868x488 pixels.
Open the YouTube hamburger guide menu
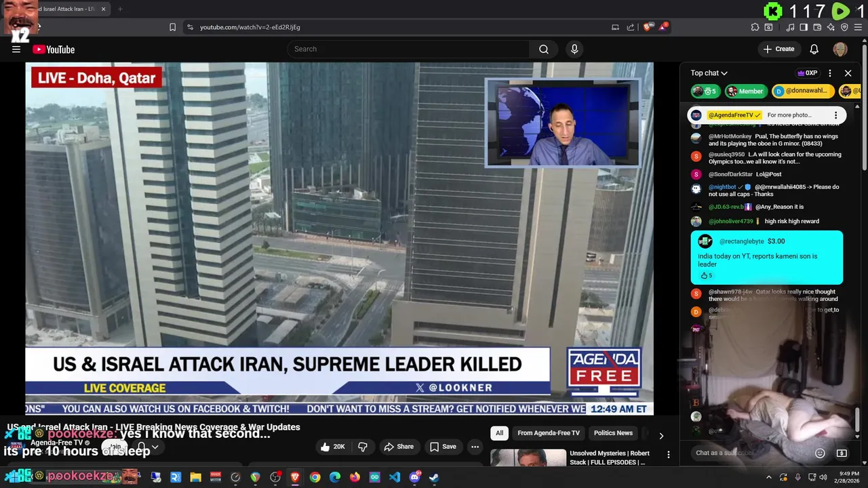click(16, 49)
